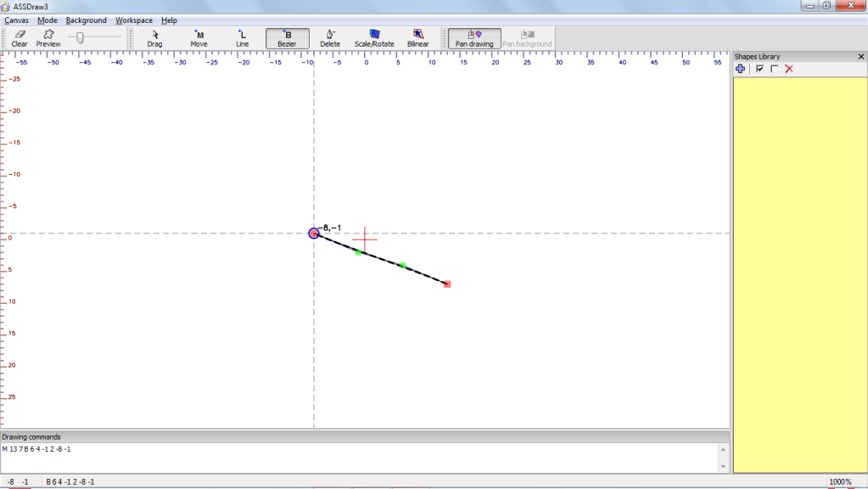Select the Drag tool
868x489 pixels.
pyautogui.click(x=155, y=39)
